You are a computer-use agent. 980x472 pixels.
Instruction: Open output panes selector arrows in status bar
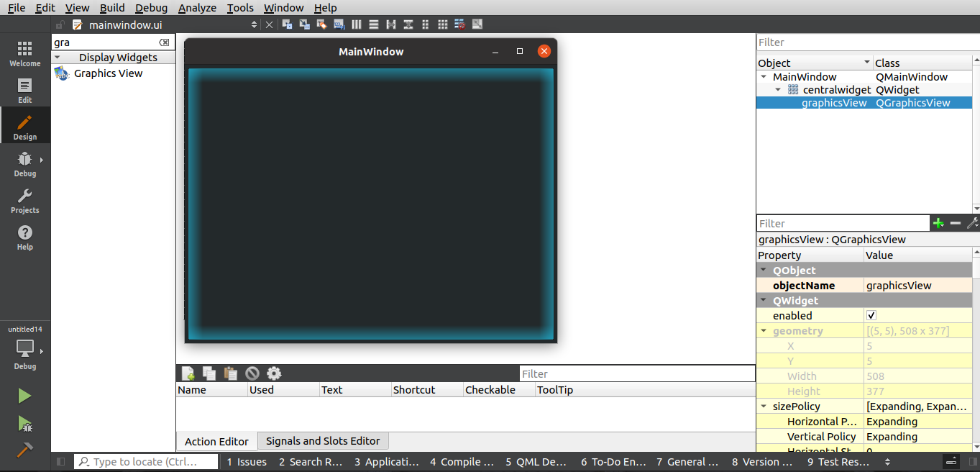(887, 462)
